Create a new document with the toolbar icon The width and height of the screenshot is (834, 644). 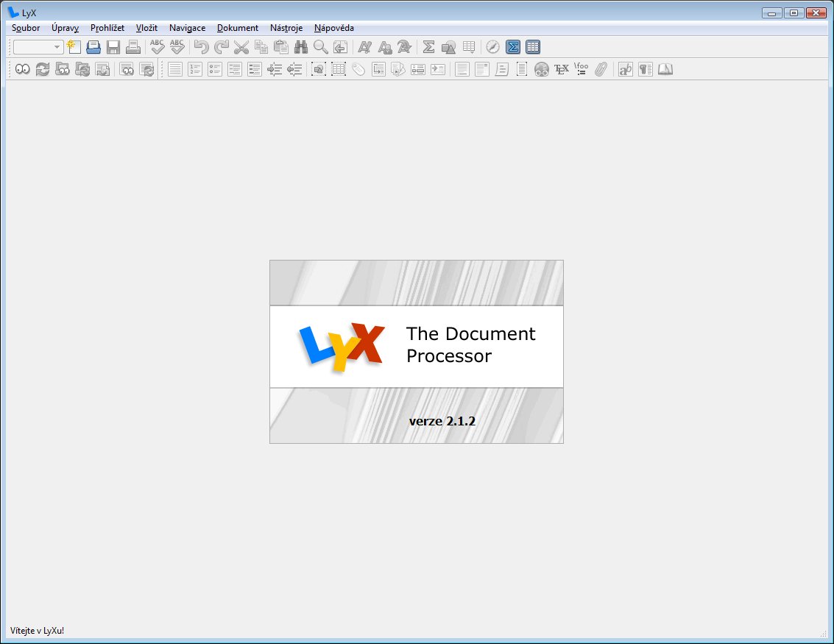[74, 47]
